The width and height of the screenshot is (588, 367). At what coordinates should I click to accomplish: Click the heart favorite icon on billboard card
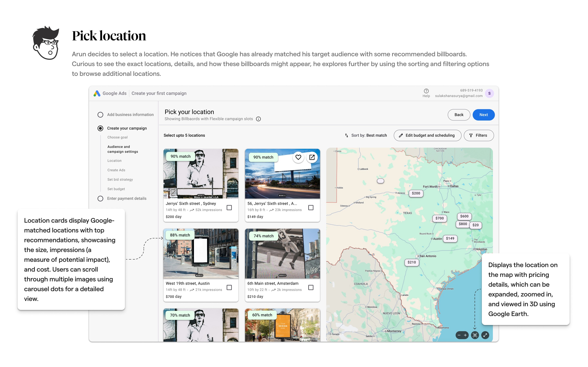[x=298, y=157]
